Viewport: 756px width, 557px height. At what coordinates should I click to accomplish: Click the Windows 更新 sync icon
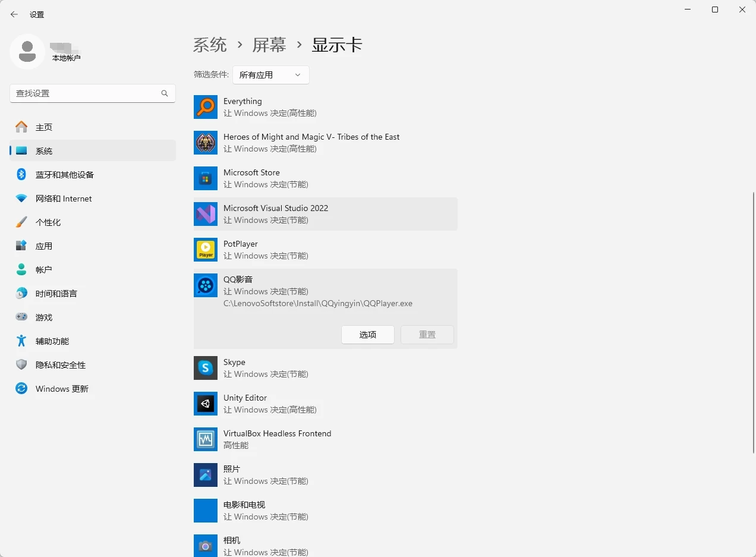click(21, 388)
